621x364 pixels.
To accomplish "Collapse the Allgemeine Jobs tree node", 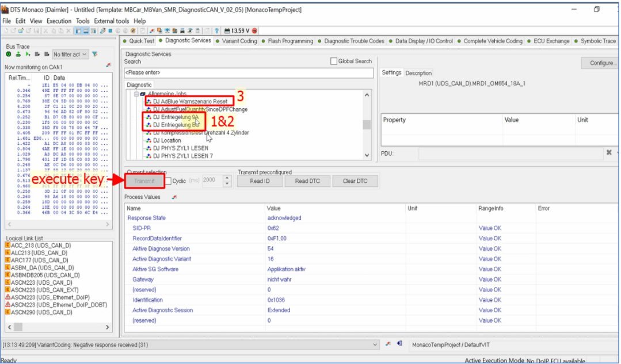I will tap(136, 94).
